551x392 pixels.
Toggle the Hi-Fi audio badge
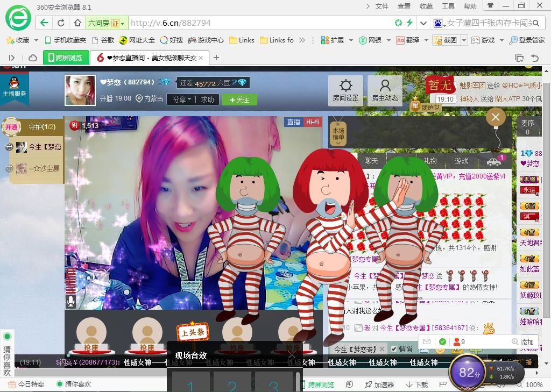pos(313,122)
